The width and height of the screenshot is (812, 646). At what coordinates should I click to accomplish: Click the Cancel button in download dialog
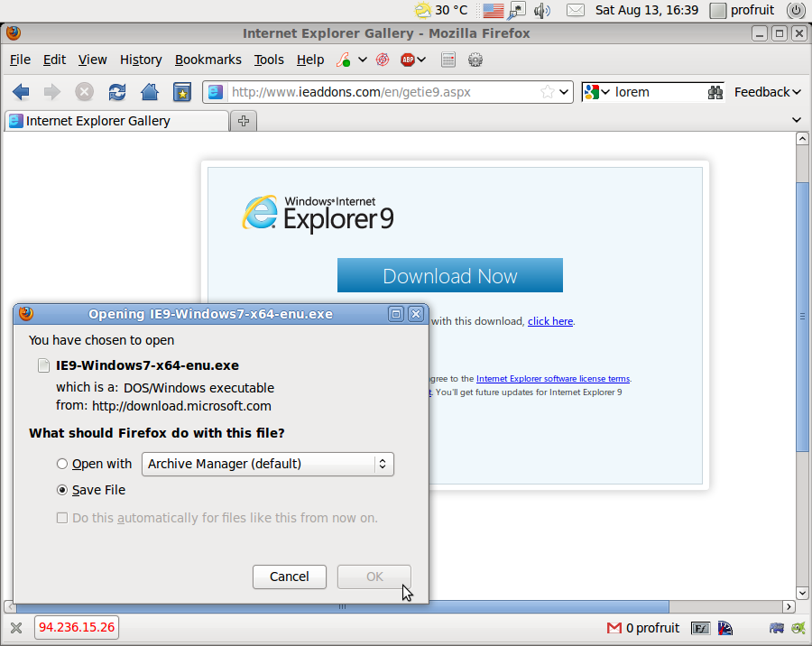pyautogui.click(x=290, y=577)
